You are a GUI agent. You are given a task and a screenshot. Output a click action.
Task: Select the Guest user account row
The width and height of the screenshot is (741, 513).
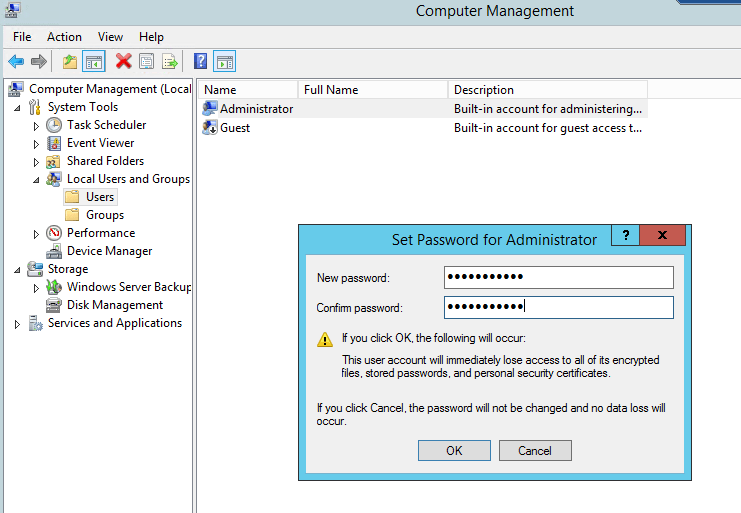235,128
